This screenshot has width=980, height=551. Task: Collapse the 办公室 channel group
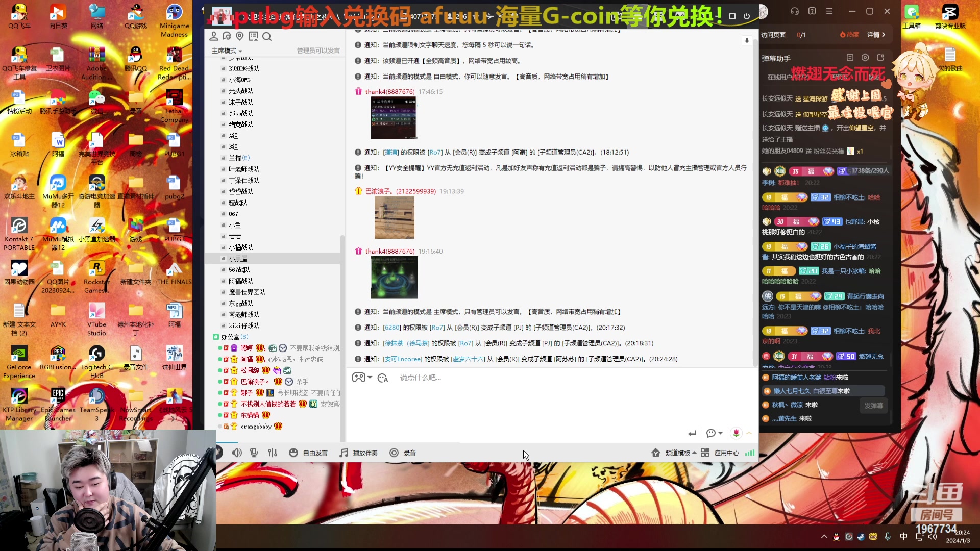click(x=216, y=337)
